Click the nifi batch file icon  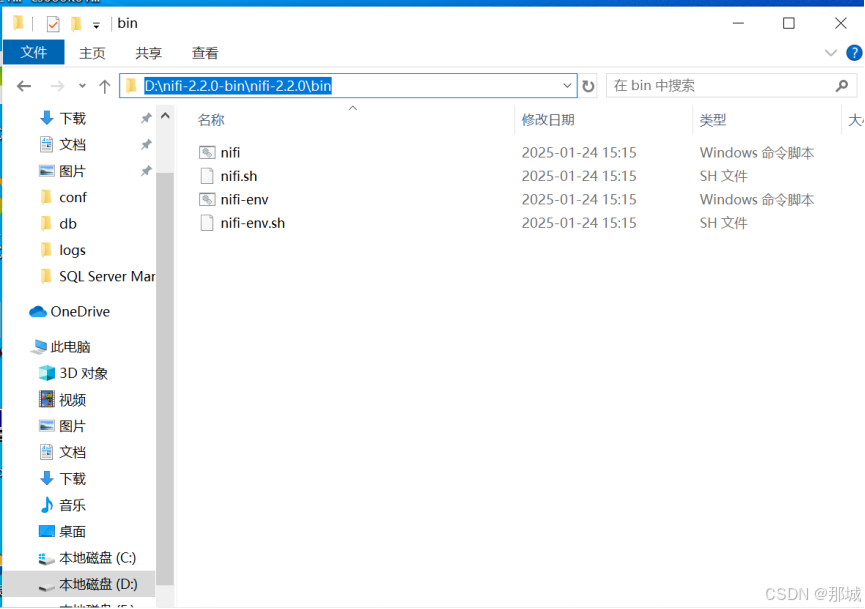pos(207,152)
